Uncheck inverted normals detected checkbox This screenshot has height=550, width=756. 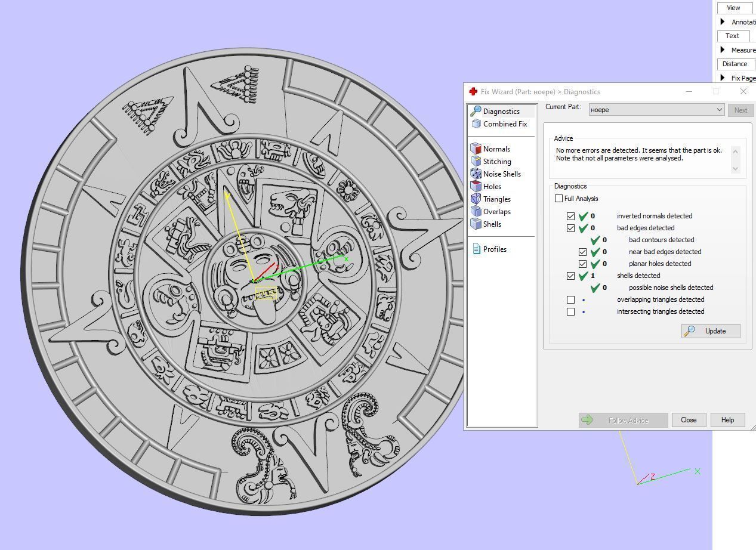[x=570, y=216]
